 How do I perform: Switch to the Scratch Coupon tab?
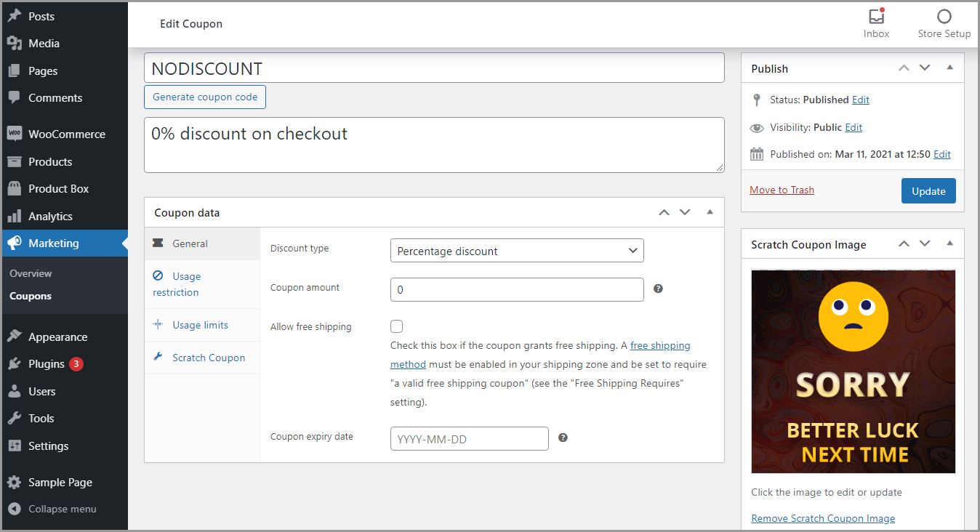(x=208, y=358)
